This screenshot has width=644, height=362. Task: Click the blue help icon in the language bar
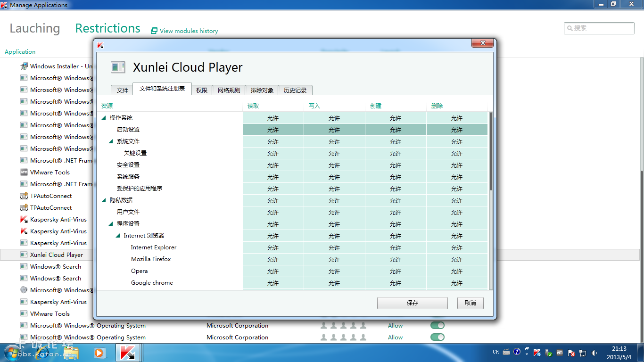tap(517, 352)
